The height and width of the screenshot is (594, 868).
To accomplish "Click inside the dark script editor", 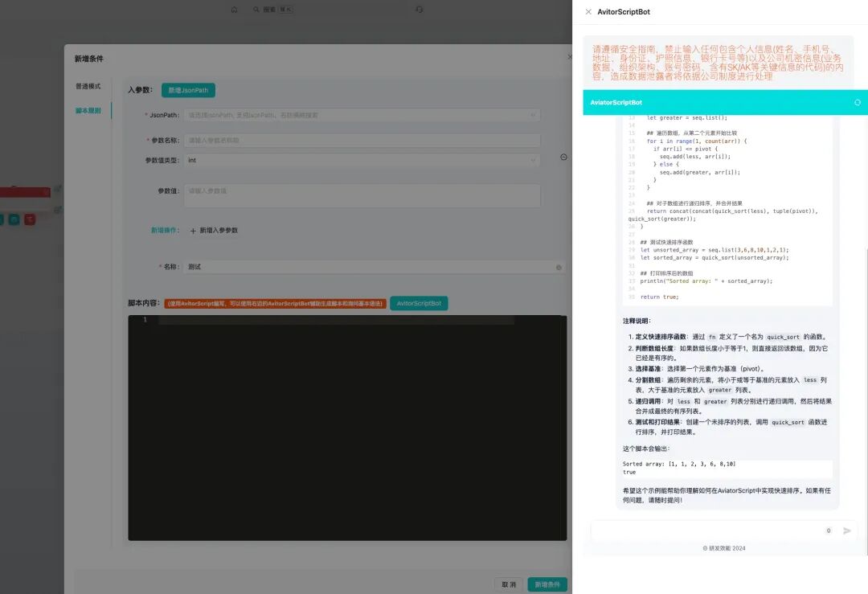I will pyautogui.click(x=348, y=428).
